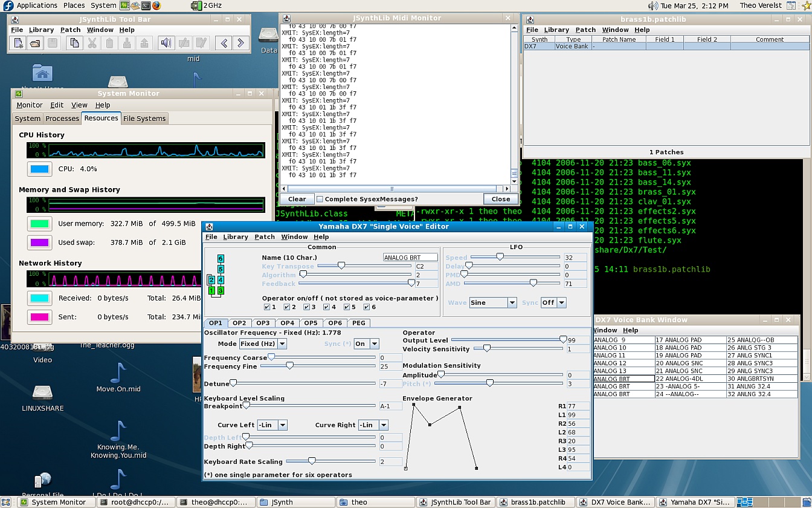
Task: Click CPU blue color swatch
Action: click(x=40, y=169)
